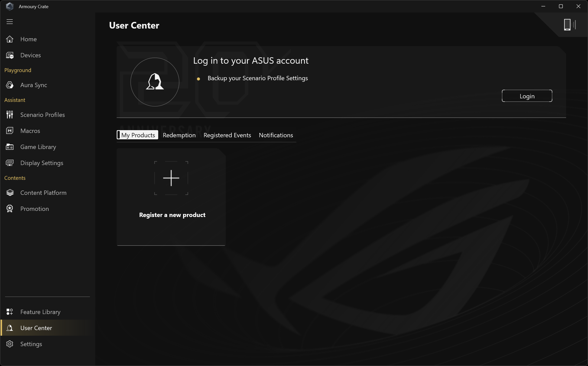Click the Scenario Profiles sliders icon
Image resolution: width=588 pixels, height=366 pixels.
10,115
